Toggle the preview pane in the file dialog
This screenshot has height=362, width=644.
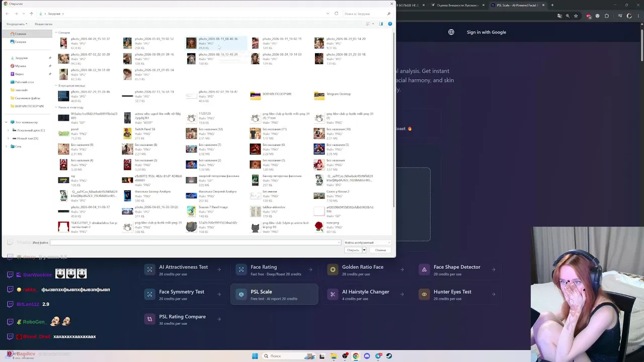[x=381, y=24]
